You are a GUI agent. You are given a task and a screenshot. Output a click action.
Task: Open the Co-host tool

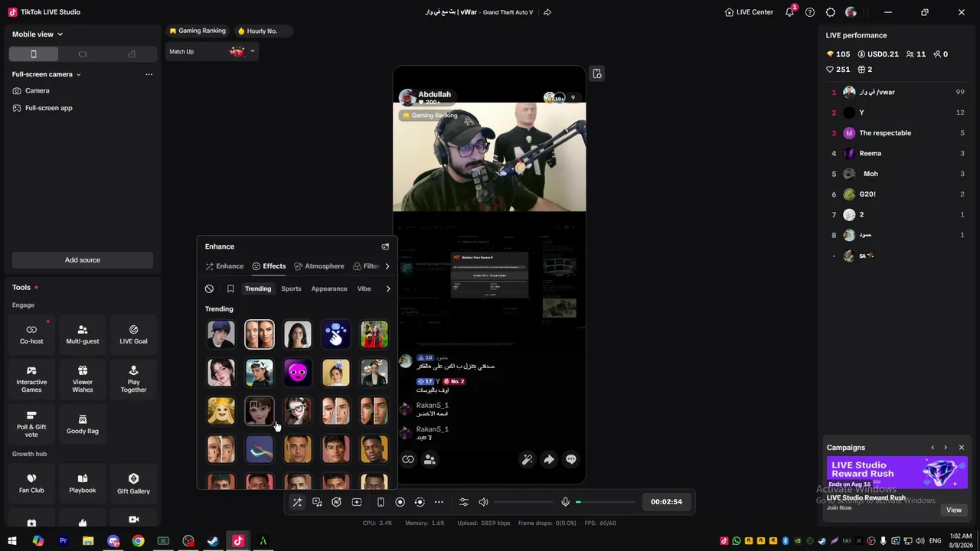click(31, 334)
